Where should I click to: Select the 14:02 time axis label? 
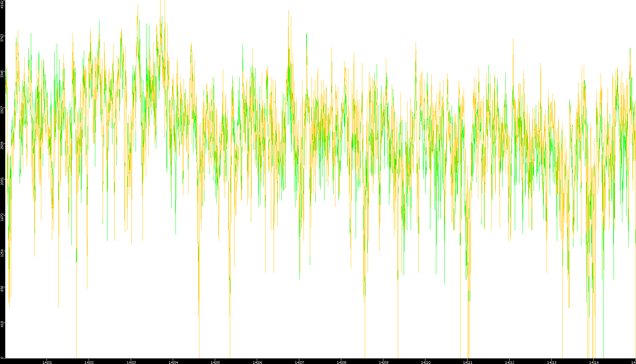89,362
